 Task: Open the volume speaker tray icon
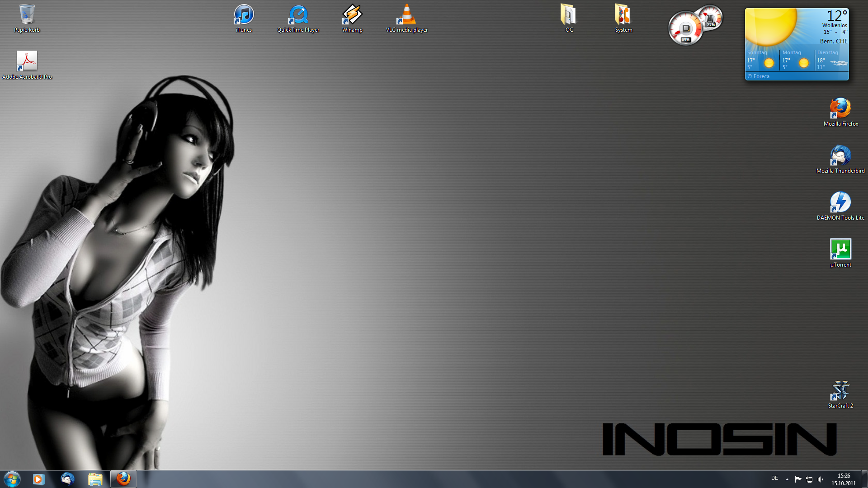[821, 479]
